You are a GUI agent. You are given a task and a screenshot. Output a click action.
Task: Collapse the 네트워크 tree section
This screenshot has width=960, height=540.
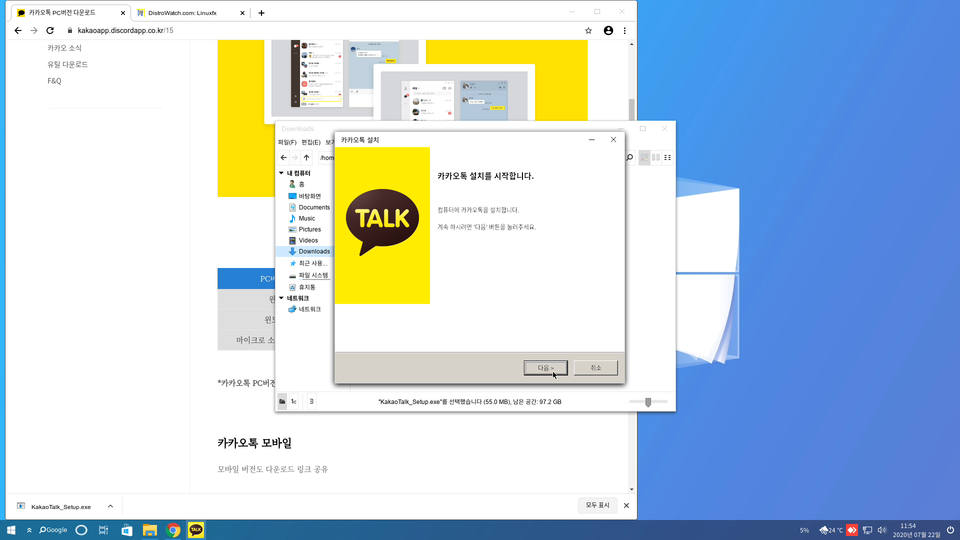point(282,298)
